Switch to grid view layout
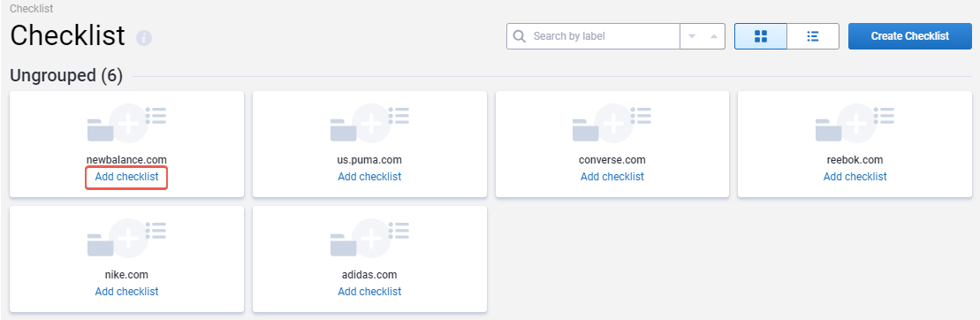 click(x=760, y=36)
